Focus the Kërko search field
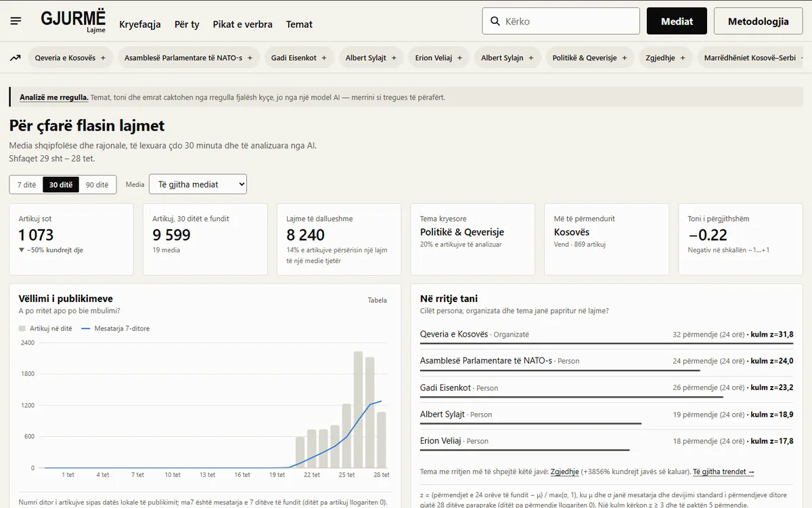Viewport: 812px width, 508px height. click(561, 21)
